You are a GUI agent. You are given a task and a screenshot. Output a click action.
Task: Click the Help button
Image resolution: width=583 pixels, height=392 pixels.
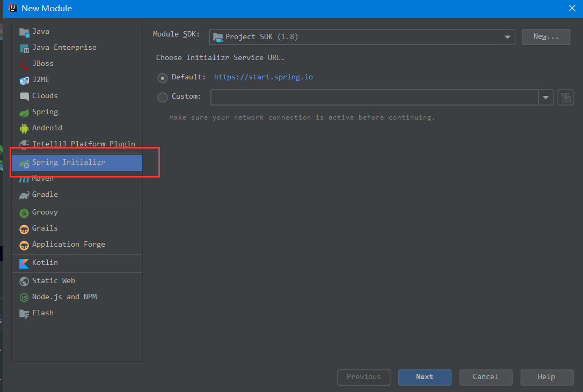point(546,377)
